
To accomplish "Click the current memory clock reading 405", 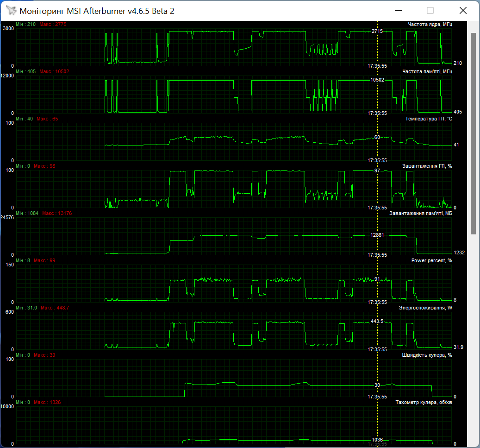I will pos(458,112).
